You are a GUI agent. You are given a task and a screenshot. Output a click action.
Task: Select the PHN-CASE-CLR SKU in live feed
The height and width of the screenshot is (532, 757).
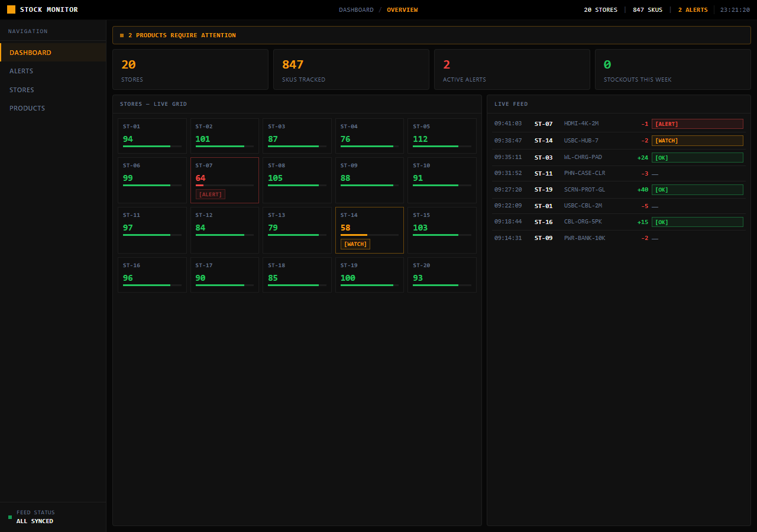(585, 173)
